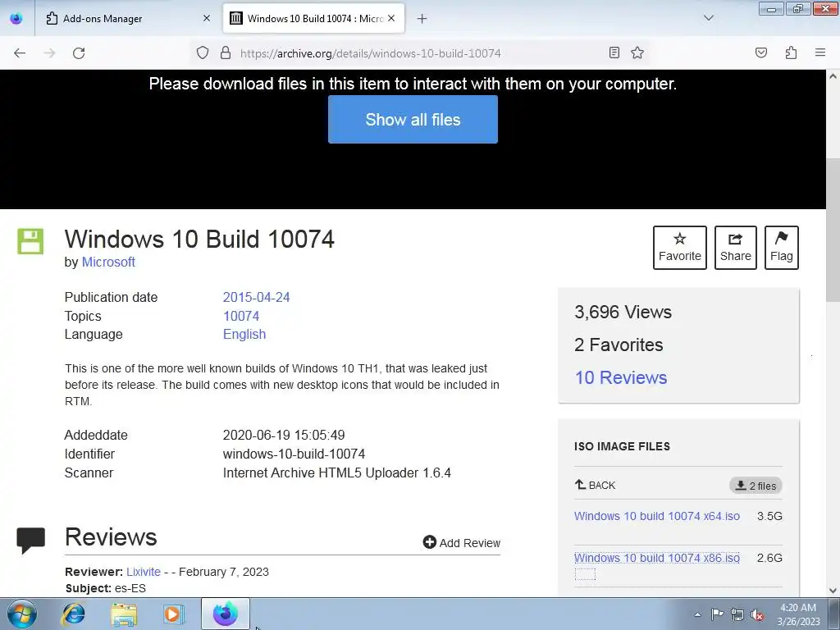840x630 pixels.
Task: Click the 2 Favorites text
Action: pyautogui.click(x=619, y=345)
